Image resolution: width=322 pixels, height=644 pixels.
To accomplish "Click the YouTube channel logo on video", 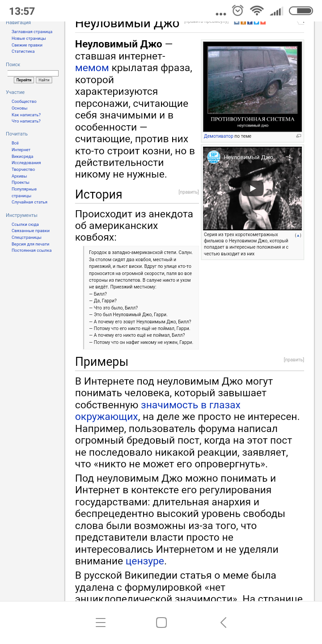I will (x=214, y=157).
